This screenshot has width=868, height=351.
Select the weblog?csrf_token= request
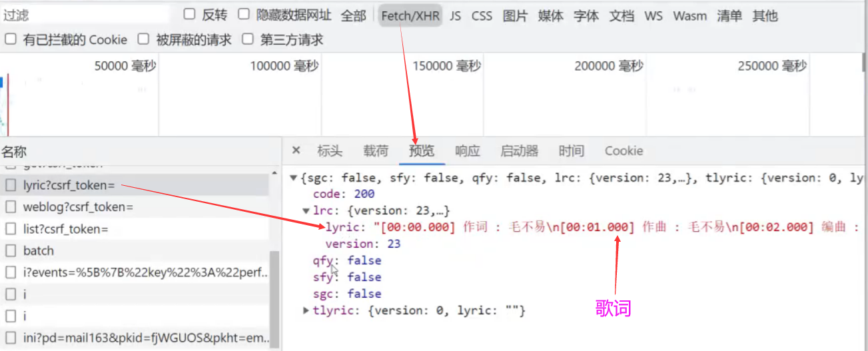pos(135,207)
